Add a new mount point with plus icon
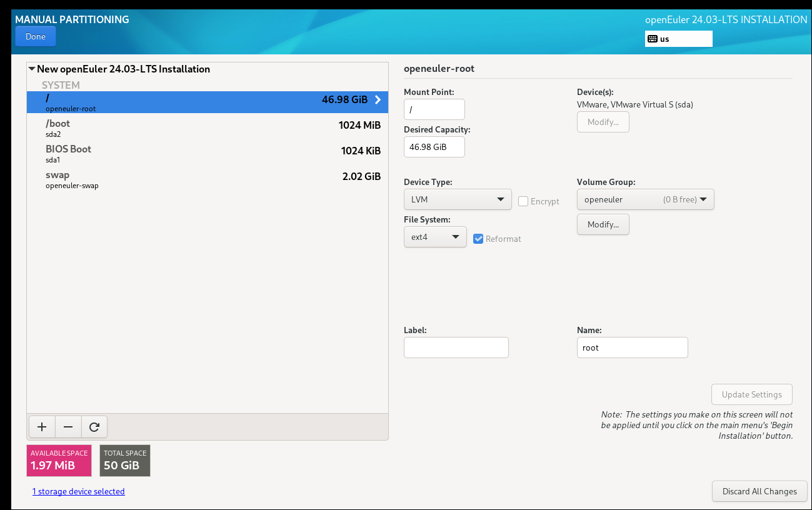Viewport: 812px width, 510px height. tap(42, 427)
